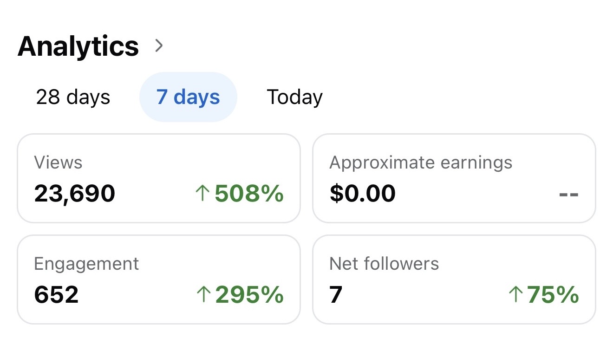
Task: Click the 75% followers increase figure
Action: click(x=553, y=295)
